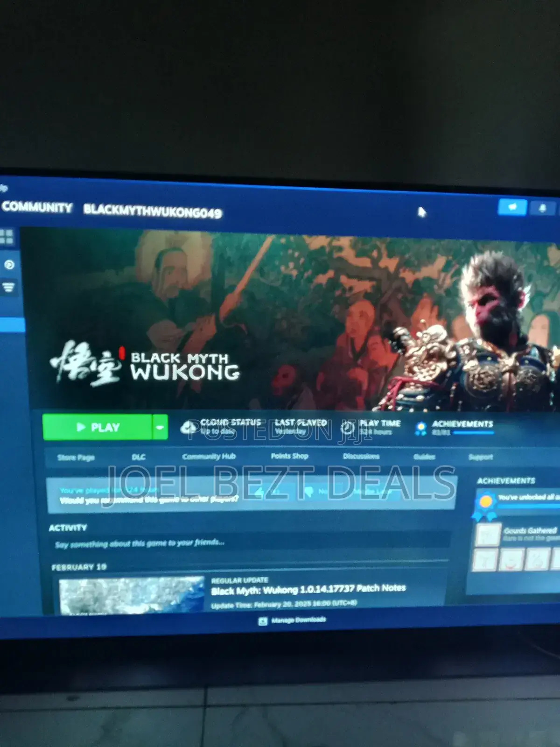Open Manage Downloads at the bottom
Image resolution: width=560 pixels, height=747 pixels.
tap(299, 620)
